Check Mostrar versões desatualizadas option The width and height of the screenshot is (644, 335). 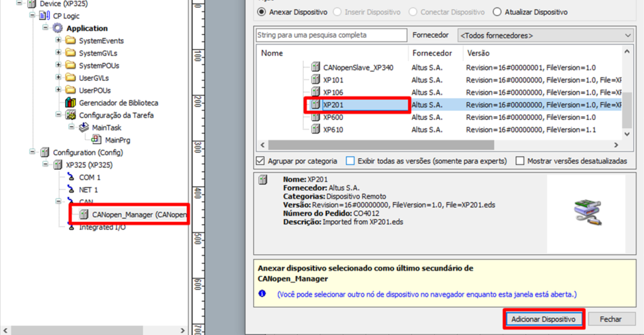pos(520,161)
